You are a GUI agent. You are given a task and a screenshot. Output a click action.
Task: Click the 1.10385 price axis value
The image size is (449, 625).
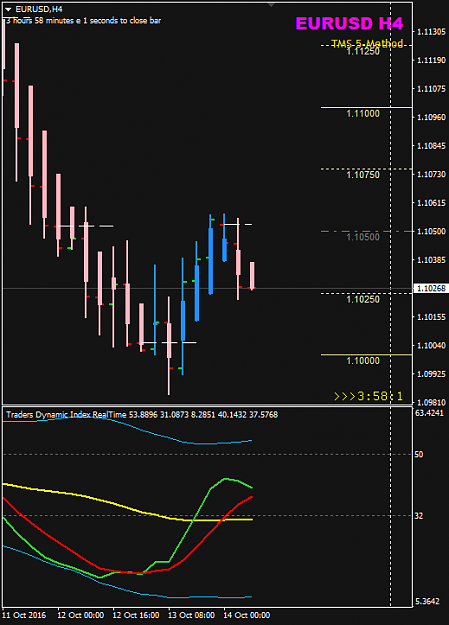point(431,260)
